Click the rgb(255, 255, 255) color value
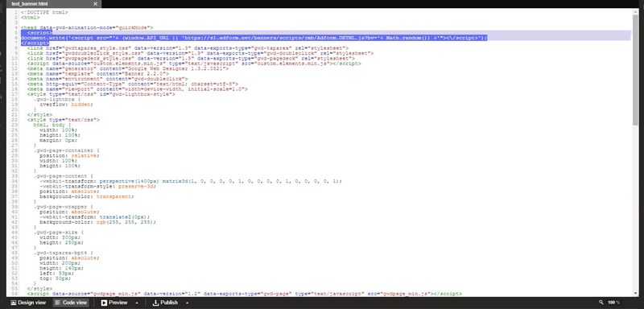This screenshot has height=309, width=644. click(x=126, y=222)
